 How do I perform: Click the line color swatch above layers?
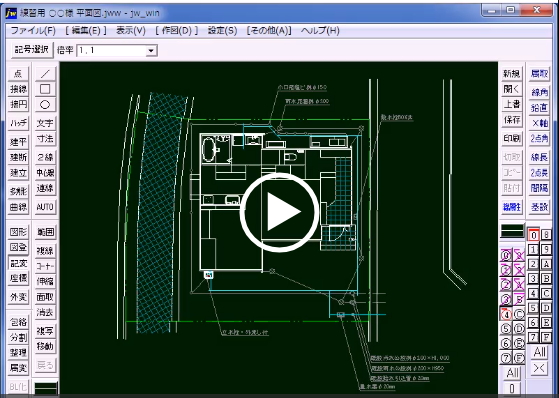(512, 231)
